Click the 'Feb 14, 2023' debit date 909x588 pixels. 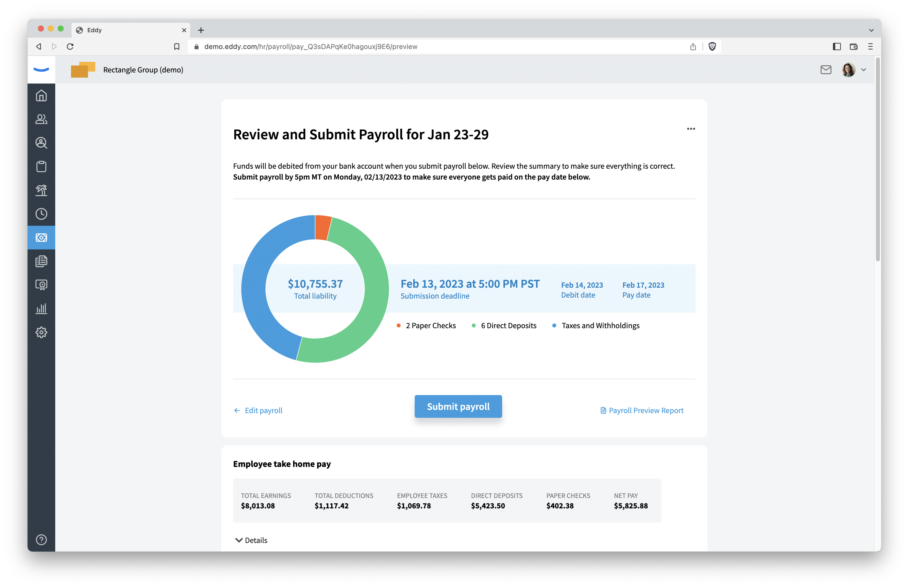tap(582, 285)
